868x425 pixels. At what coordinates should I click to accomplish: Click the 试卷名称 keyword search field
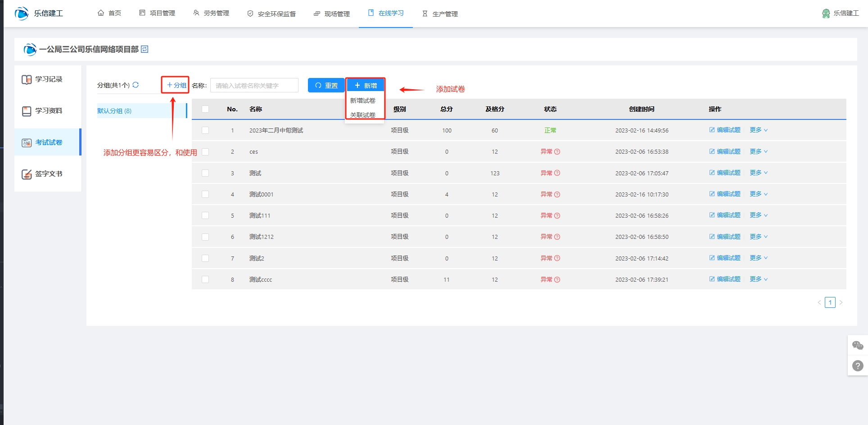point(254,85)
